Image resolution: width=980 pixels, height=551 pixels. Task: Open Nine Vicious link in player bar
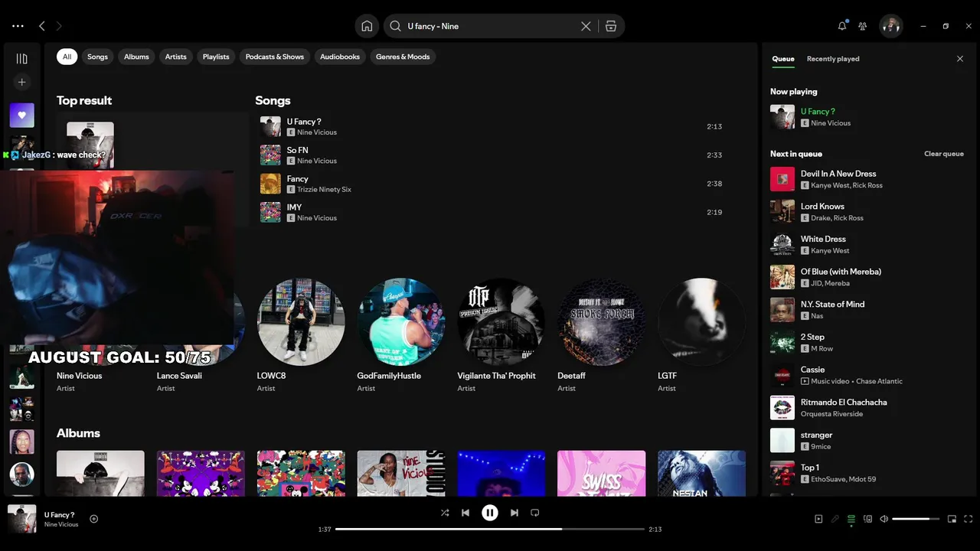click(61, 525)
